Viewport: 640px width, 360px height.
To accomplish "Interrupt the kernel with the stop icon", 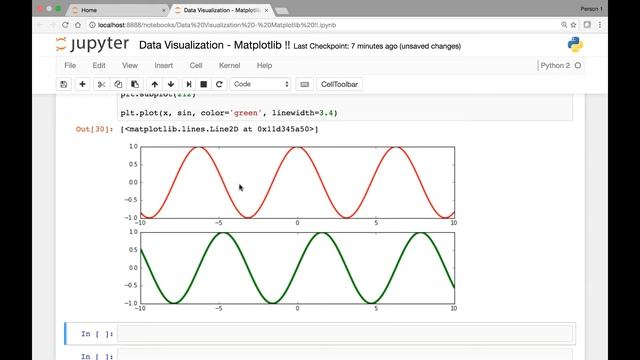I will [204, 84].
